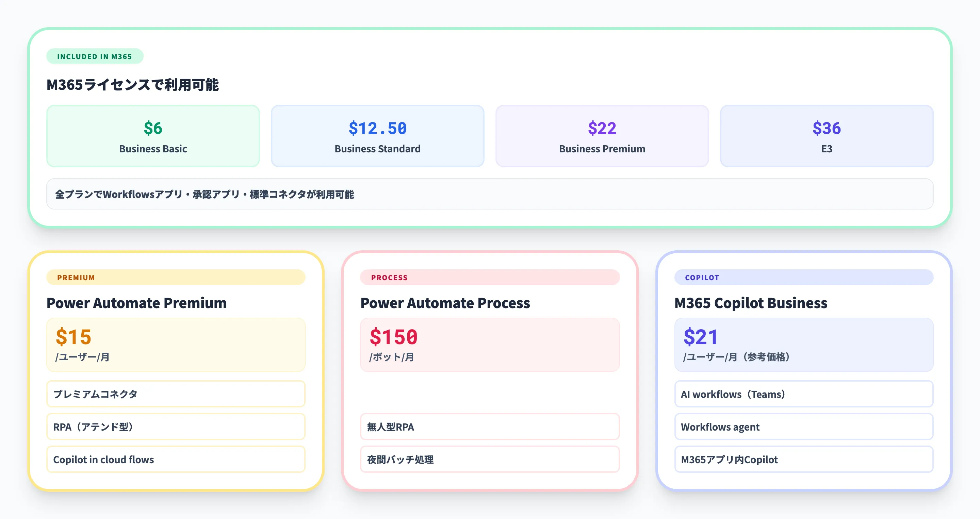Click the $21 reference price box
This screenshot has width=980, height=519.
[x=803, y=344]
